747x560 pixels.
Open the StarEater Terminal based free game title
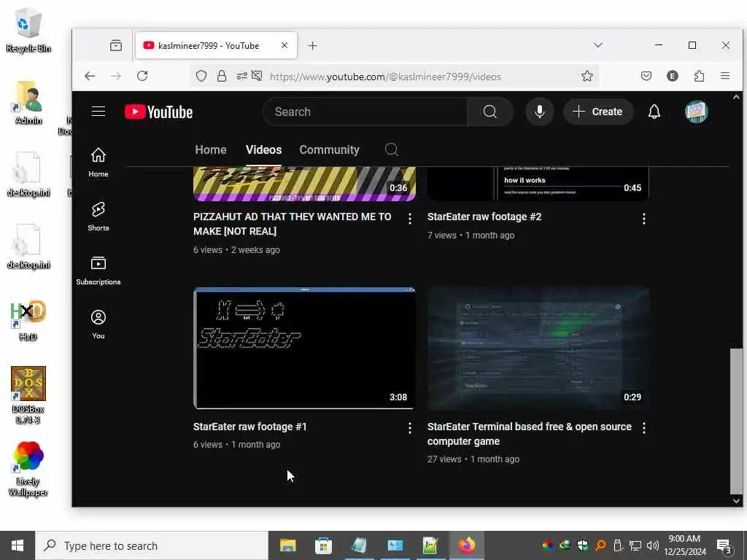pos(530,434)
